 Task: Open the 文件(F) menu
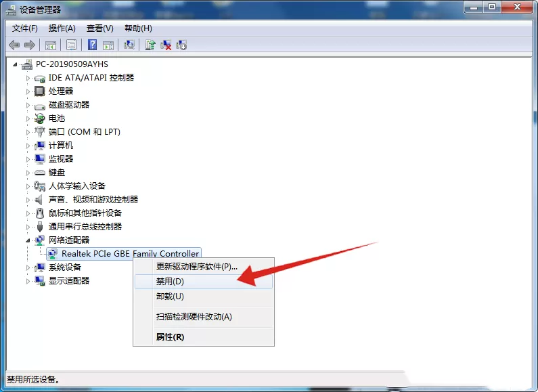[x=25, y=28]
